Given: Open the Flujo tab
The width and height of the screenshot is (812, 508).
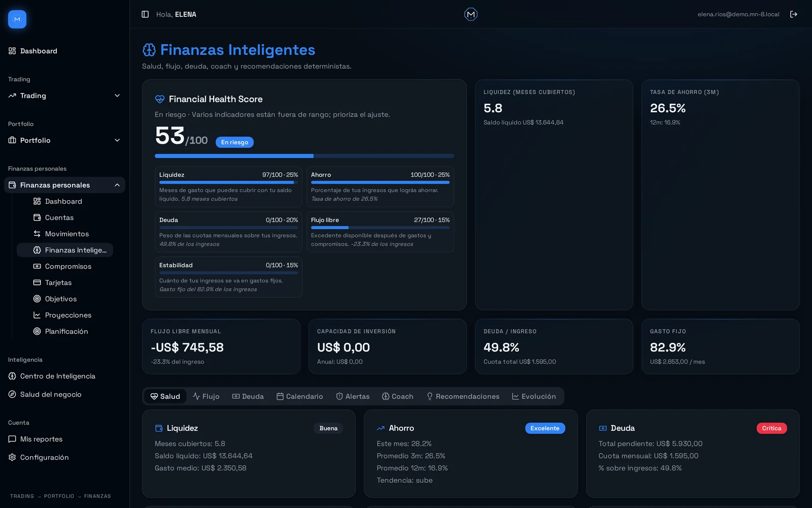Looking at the screenshot, I should (x=206, y=396).
